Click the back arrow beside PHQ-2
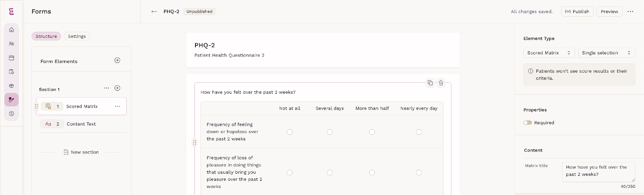 (x=154, y=12)
